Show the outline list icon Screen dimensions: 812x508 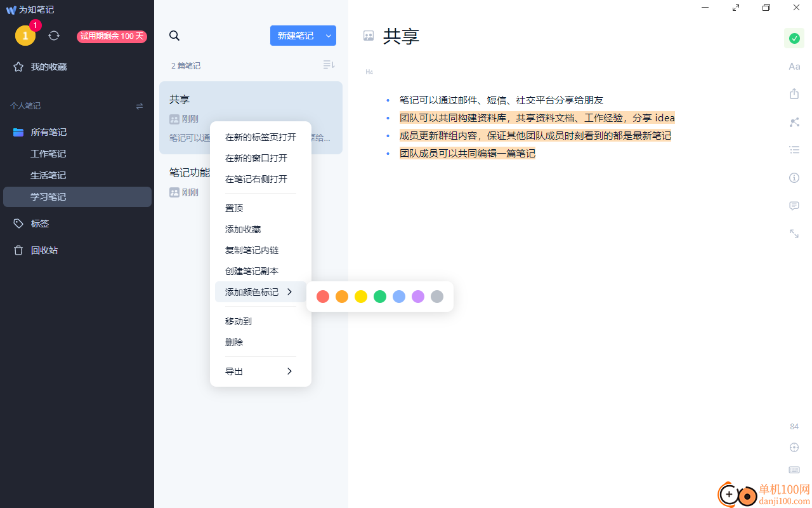pos(794,150)
